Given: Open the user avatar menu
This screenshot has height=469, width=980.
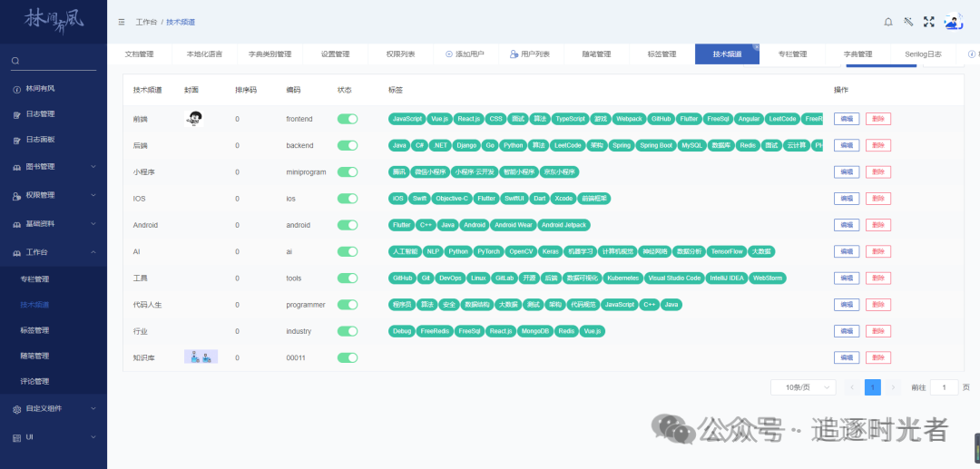Looking at the screenshot, I should 953,21.
